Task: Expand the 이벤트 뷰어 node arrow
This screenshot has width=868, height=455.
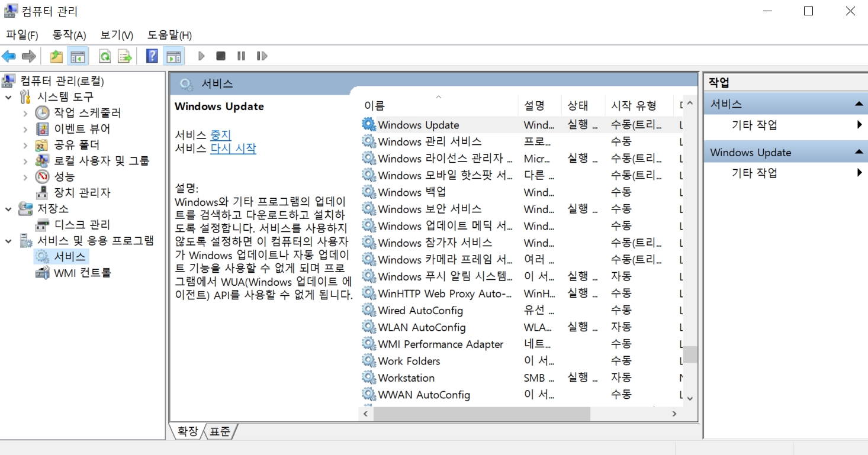Action: (25, 128)
